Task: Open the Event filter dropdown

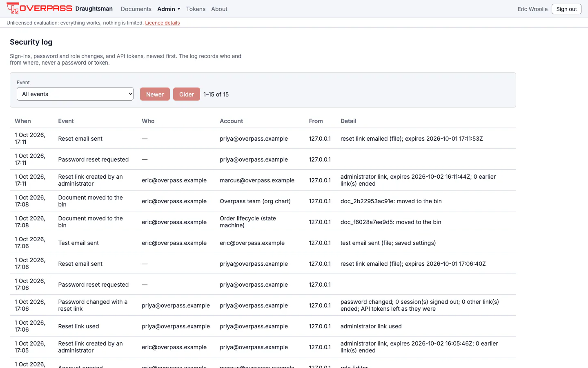Action: click(75, 94)
